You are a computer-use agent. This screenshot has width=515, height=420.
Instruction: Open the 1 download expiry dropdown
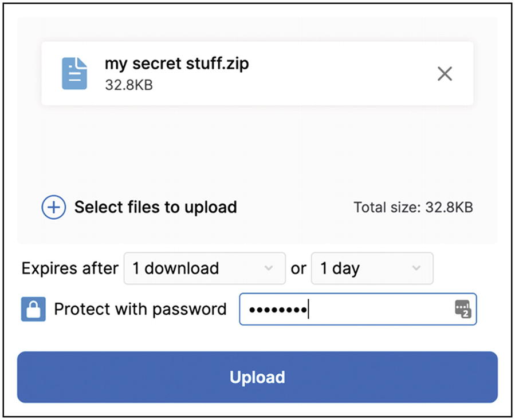tap(205, 268)
